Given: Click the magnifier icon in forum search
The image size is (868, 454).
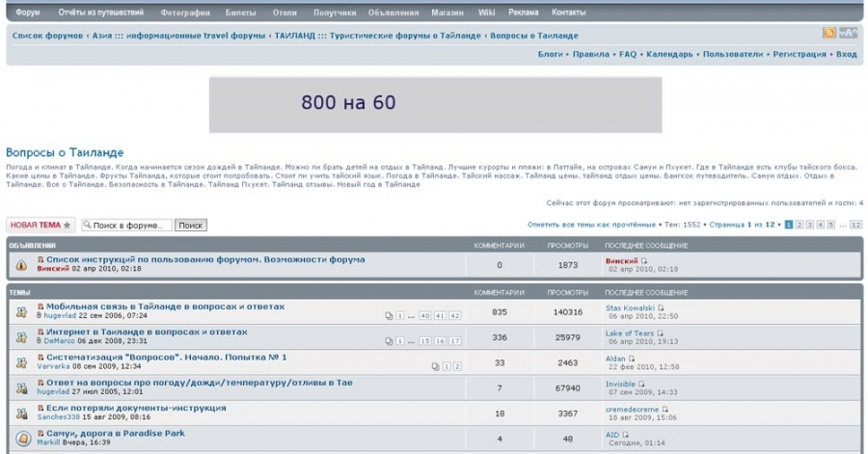Looking at the screenshot, I should pyautogui.click(x=87, y=225).
